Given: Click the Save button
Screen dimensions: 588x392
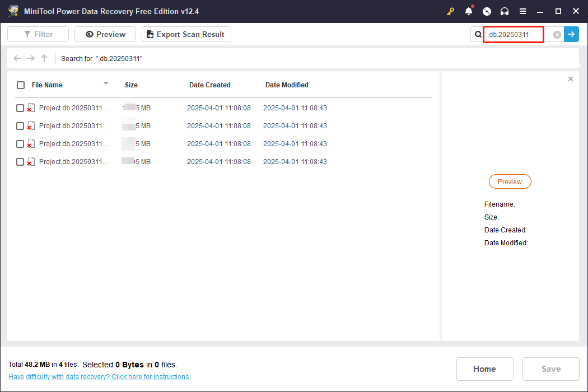Looking at the screenshot, I should pyautogui.click(x=551, y=369).
